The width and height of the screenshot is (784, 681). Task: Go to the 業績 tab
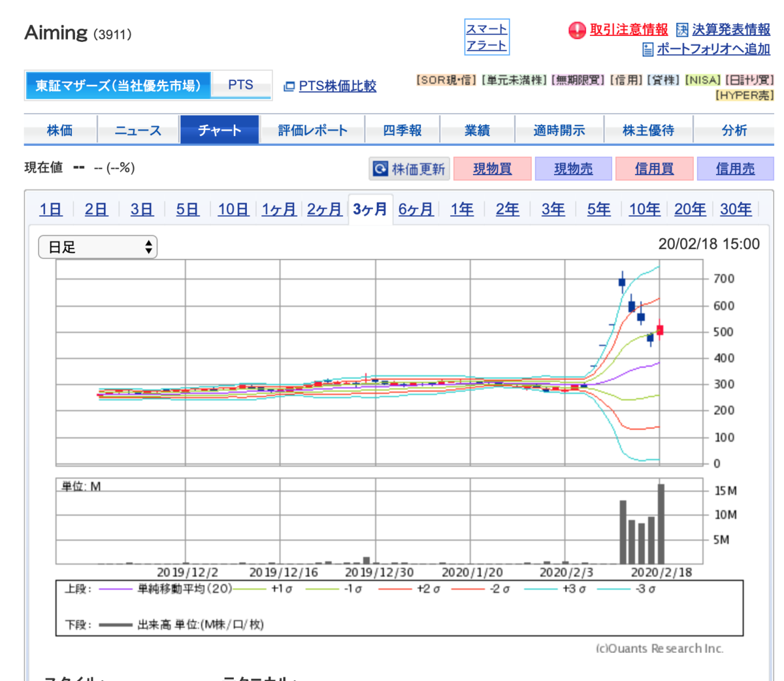tap(478, 130)
